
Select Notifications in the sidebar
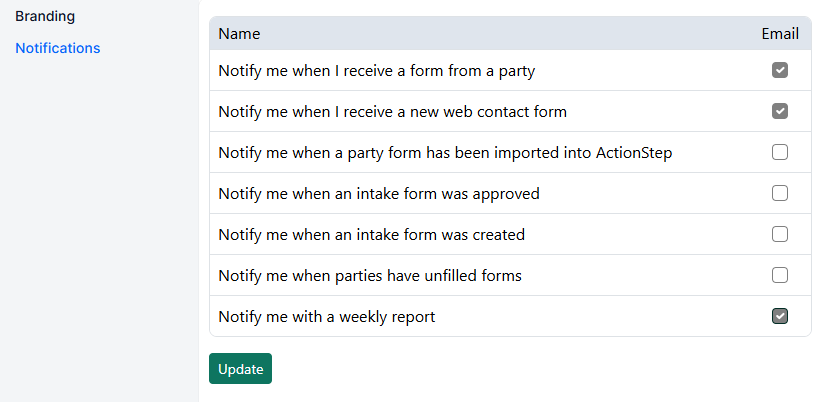click(x=58, y=48)
